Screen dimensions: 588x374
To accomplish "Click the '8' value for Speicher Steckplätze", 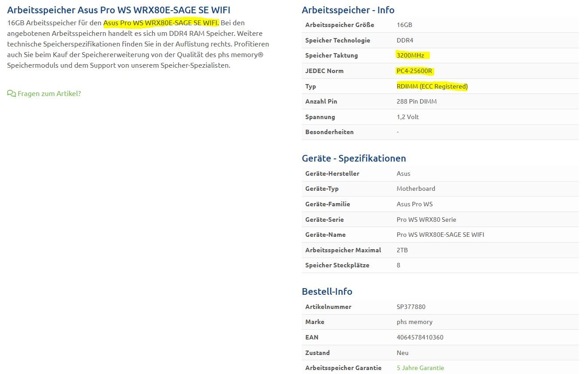I will [x=398, y=265].
